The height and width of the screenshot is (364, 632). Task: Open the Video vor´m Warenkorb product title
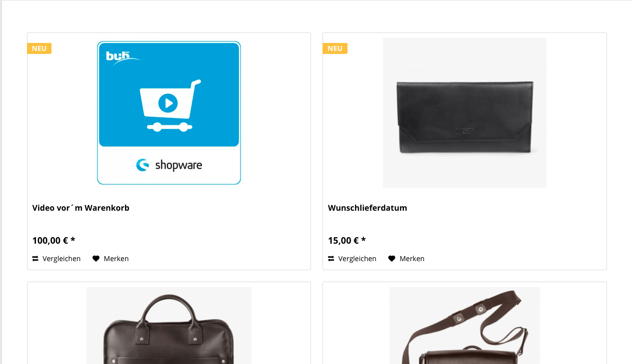pyautogui.click(x=81, y=208)
